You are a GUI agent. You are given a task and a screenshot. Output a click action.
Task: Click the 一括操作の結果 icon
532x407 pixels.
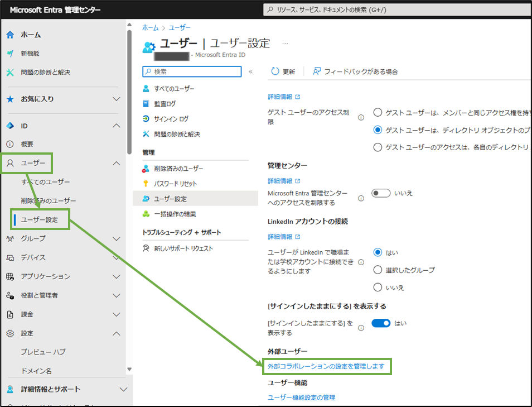146,214
